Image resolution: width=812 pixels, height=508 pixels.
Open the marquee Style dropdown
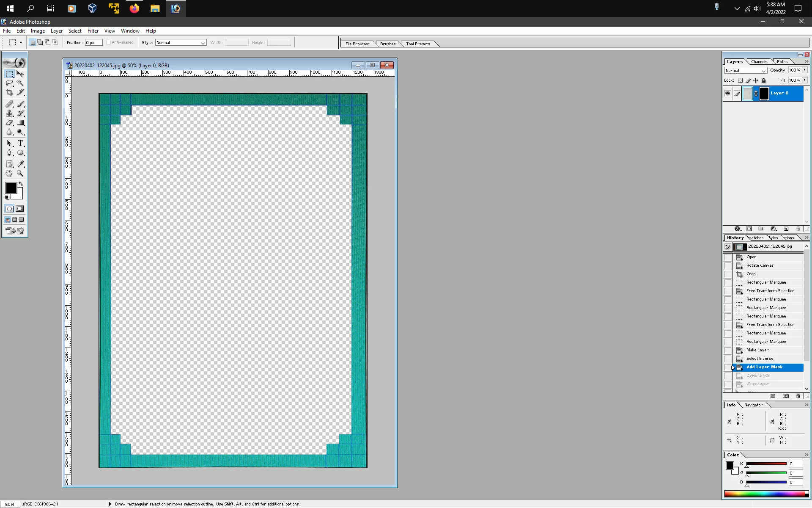click(x=181, y=43)
